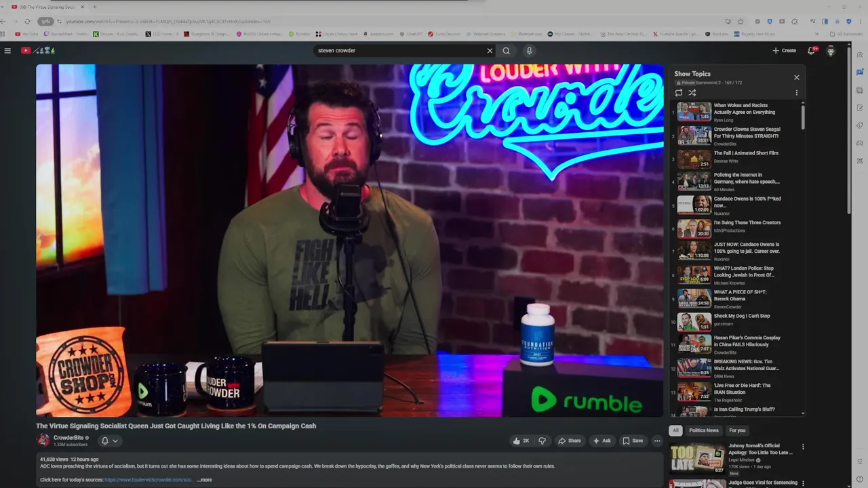Clear the 'steven crowder' search text
The image size is (868, 488).
490,50
